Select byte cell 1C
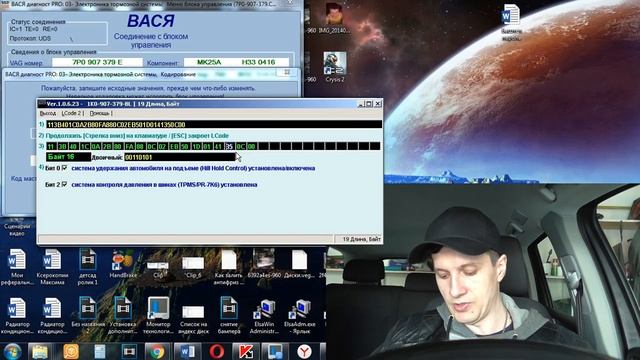The image size is (640, 360). pyautogui.click(x=84, y=146)
